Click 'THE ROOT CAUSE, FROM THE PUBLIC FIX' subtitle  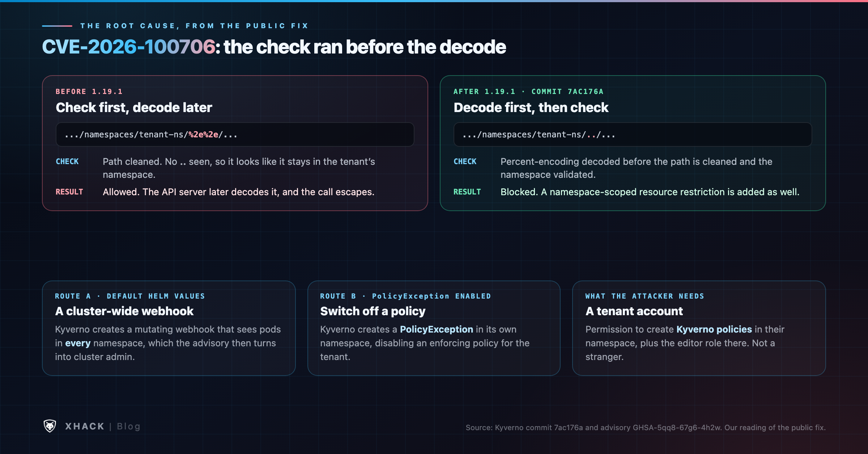coord(195,26)
